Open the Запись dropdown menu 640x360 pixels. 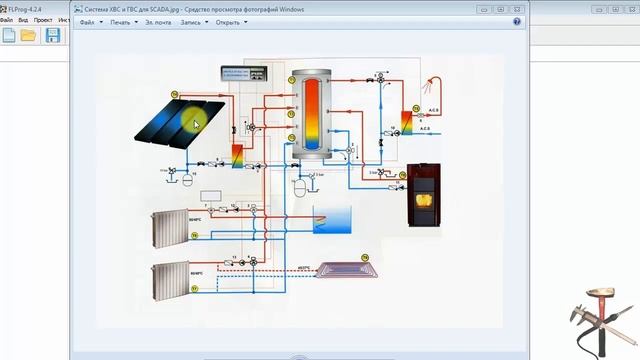pos(194,22)
